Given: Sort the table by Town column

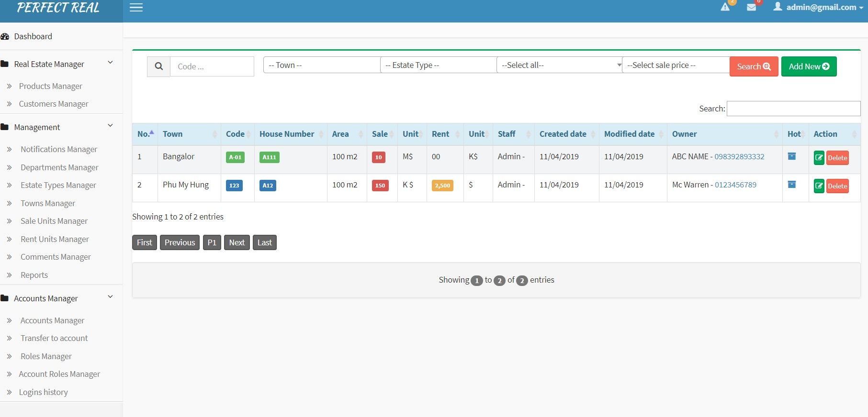Looking at the screenshot, I should pyautogui.click(x=173, y=134).
